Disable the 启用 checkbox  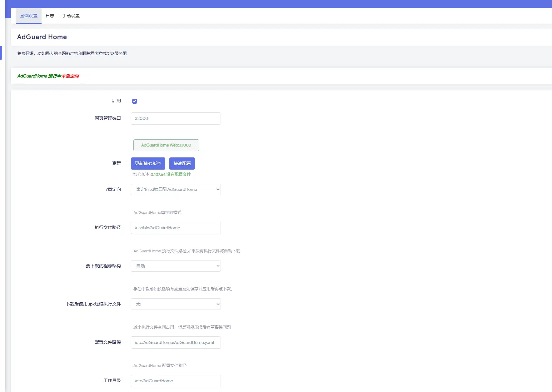(x=134, y=101)
